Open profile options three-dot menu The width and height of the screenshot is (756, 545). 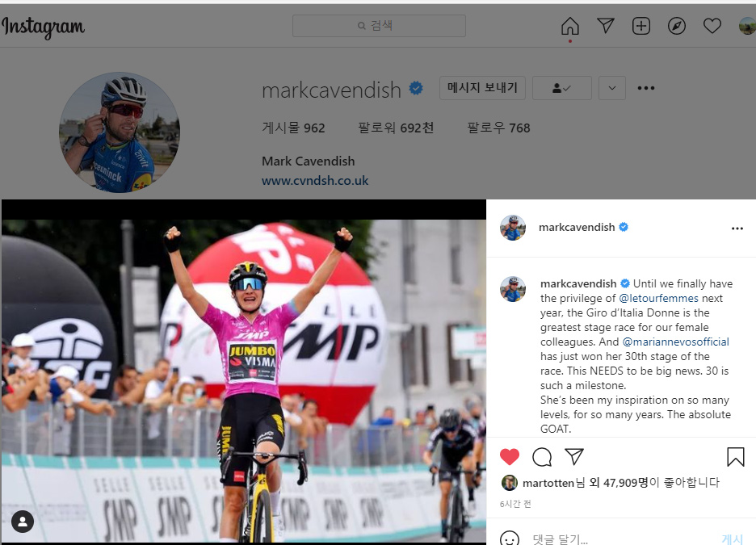click(646, 88)
